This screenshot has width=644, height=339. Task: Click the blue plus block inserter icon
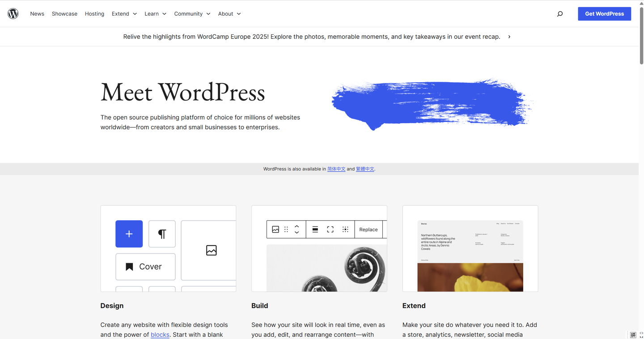(x=129, y=234)
